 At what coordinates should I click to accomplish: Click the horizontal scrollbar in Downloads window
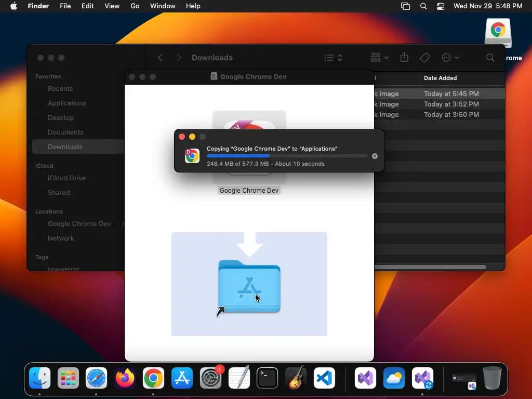[x=430, y=267]
